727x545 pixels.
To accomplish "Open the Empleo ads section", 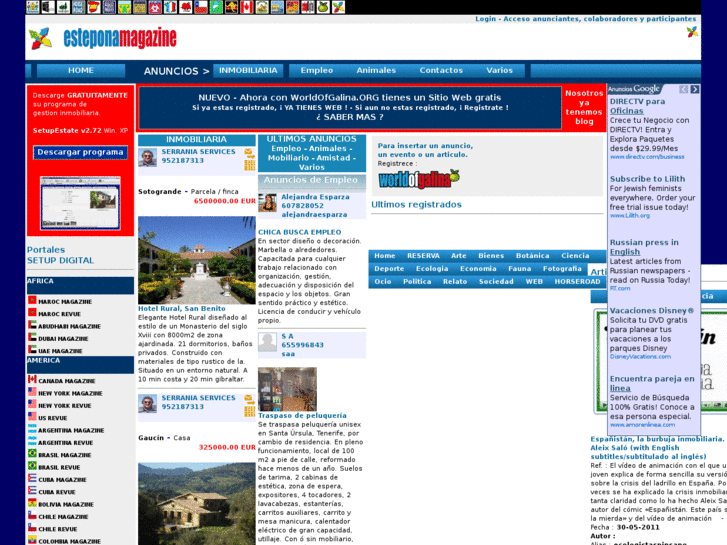I will pyautogui.click(x=317, y=71).
